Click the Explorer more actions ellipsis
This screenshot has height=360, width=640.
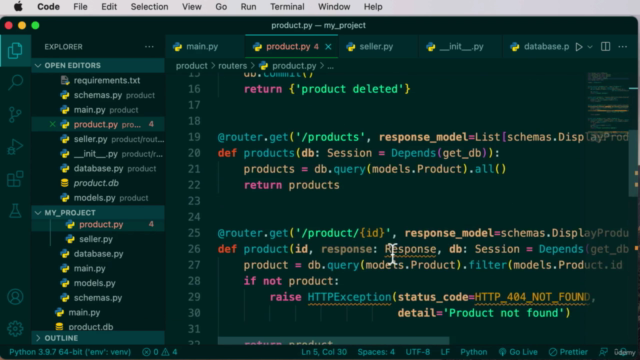point(149,47)
